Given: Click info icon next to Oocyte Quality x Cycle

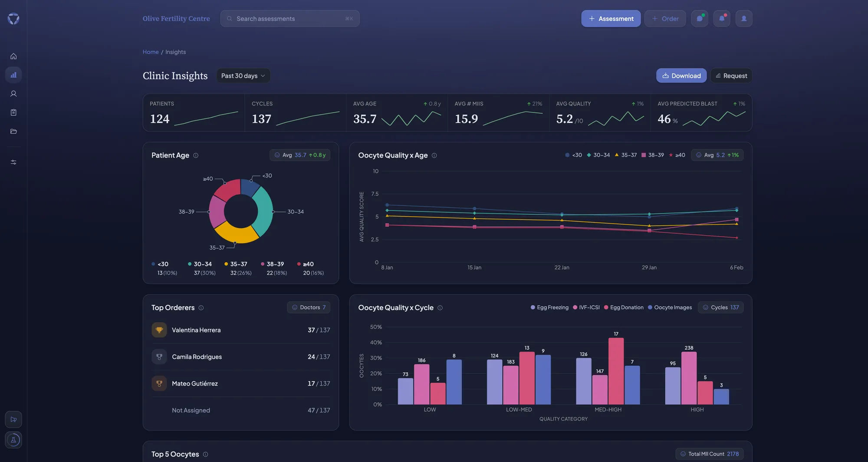Looking at the screenshot, I should point(440,308).
